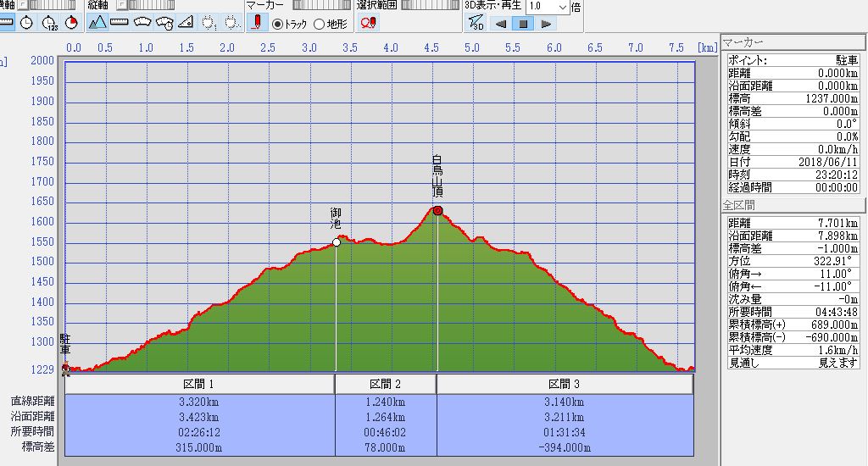
Task: Select the second dotted sensor icon
Action: [231, 23]
